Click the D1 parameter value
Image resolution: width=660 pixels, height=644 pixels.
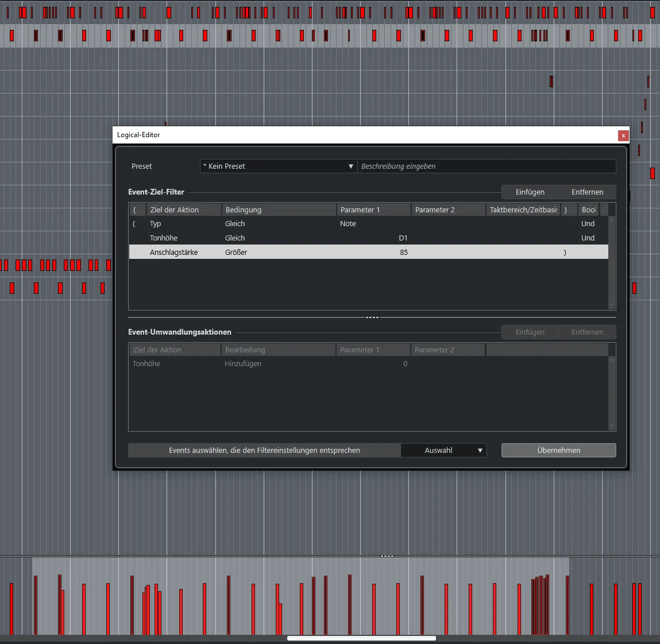403,238
